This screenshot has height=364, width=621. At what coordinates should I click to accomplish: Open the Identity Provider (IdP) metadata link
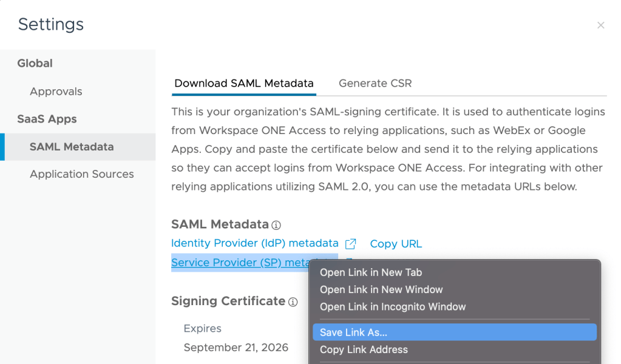click(x=254, y=243)
